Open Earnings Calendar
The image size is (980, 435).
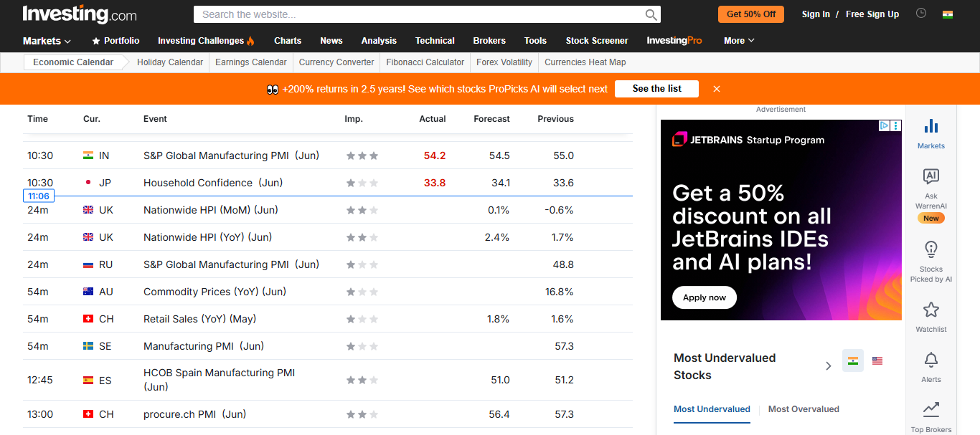pos(251,62)
